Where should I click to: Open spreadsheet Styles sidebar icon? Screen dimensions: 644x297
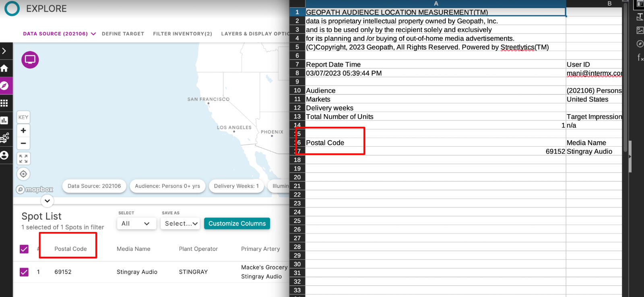point(640,17)
